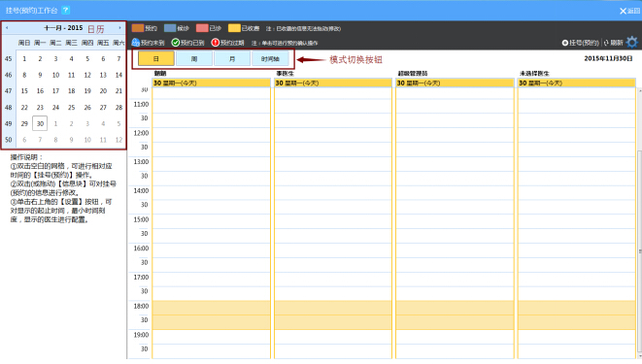
Task: Select November 30 in the calendar
Action: click(x=40, y=123)
